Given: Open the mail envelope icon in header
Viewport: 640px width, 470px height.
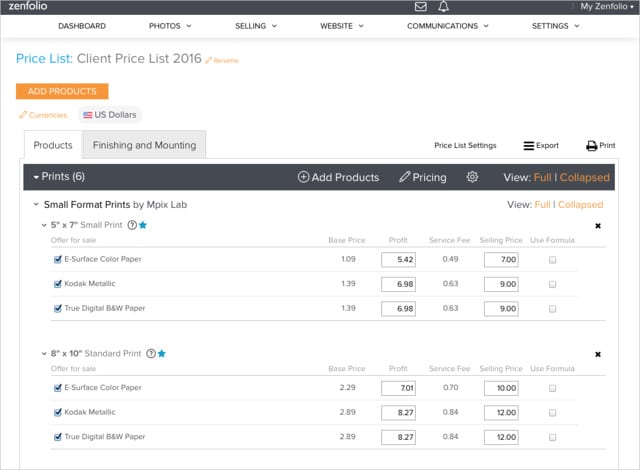Looking at the screenshot, I should pyautogui.click(x=420, y=7).
